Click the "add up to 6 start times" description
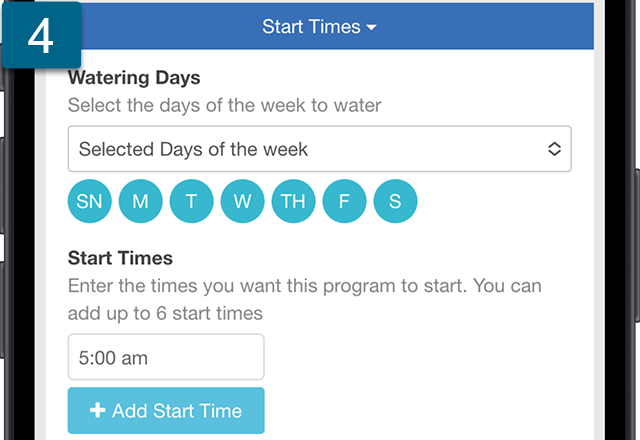 pos(165,313)
